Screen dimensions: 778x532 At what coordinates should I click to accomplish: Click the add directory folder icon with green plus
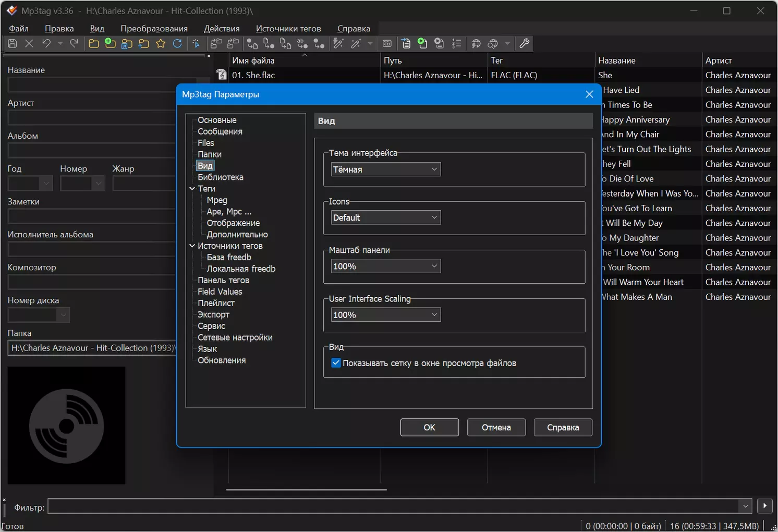(x=110, y=44)
